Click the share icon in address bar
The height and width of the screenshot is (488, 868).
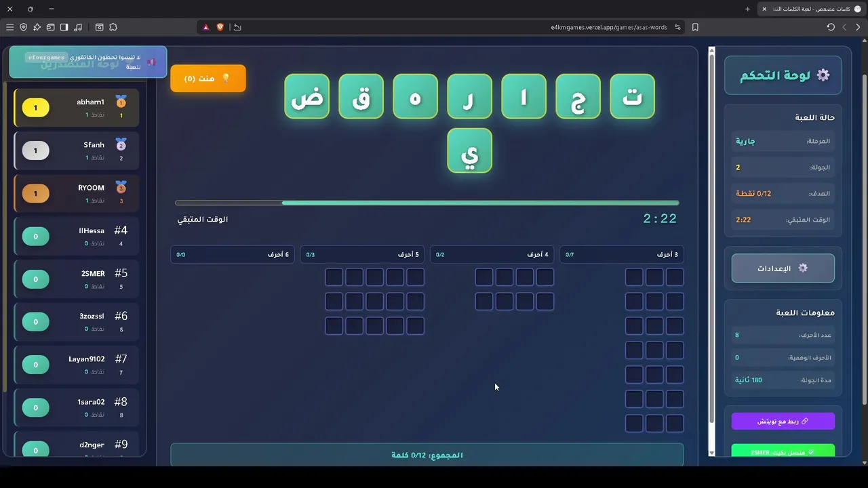(x=237, y=27)
